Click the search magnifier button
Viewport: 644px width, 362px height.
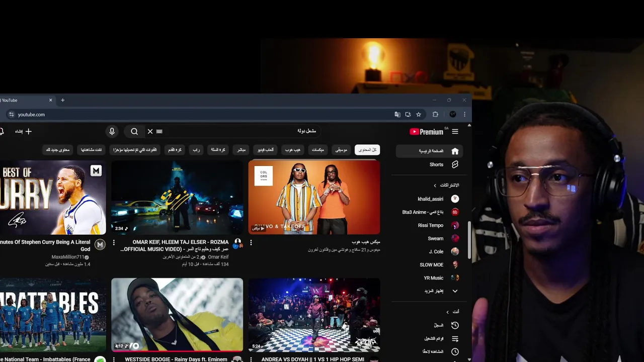[x=134, y=131]
